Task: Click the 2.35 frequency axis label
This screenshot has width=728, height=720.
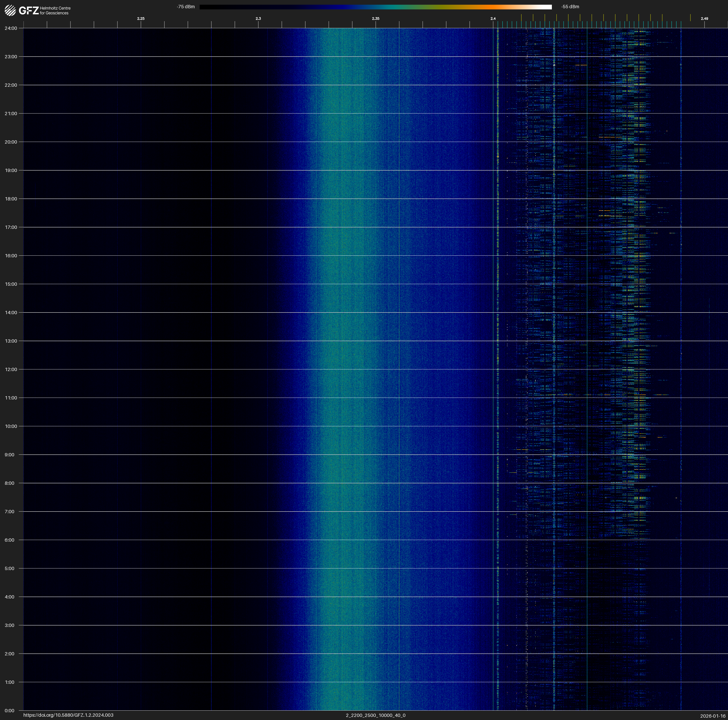Action: click(x=375, y=19)
